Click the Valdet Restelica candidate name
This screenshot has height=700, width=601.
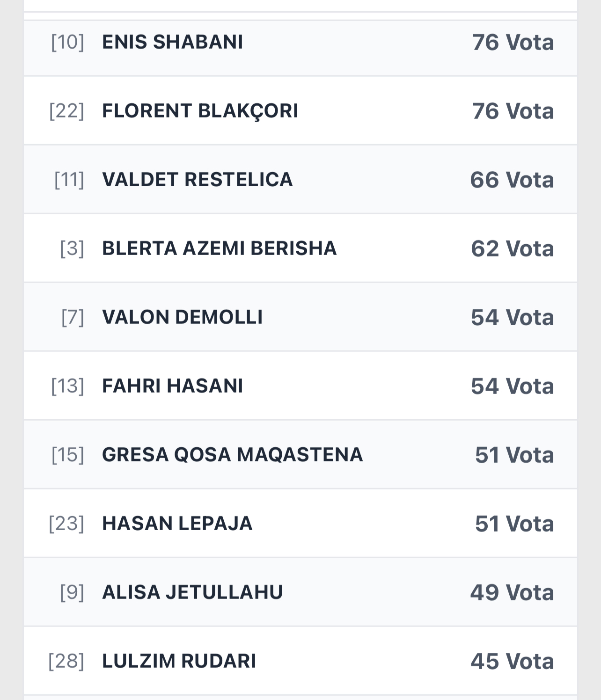[x=197, y=180]
